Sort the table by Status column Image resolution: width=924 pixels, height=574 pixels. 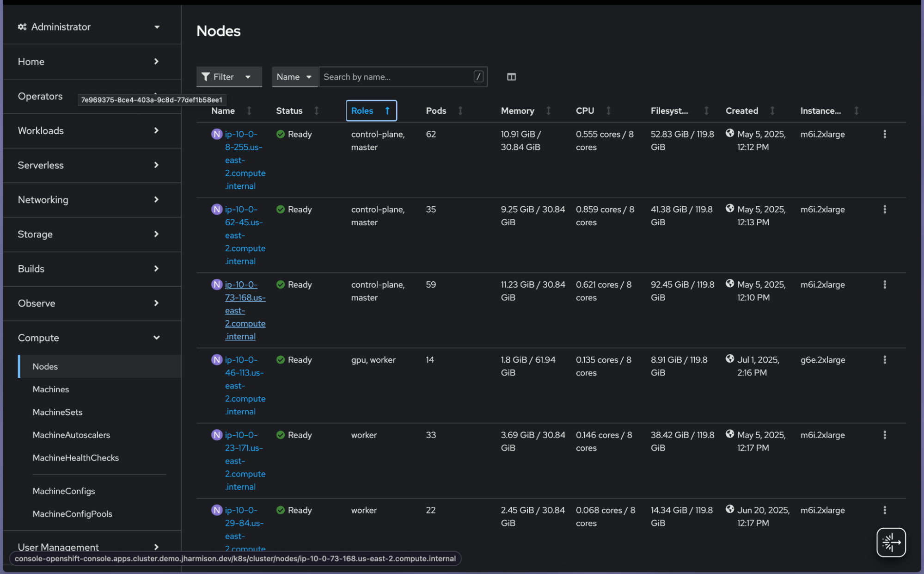click(x=289, y=111)
